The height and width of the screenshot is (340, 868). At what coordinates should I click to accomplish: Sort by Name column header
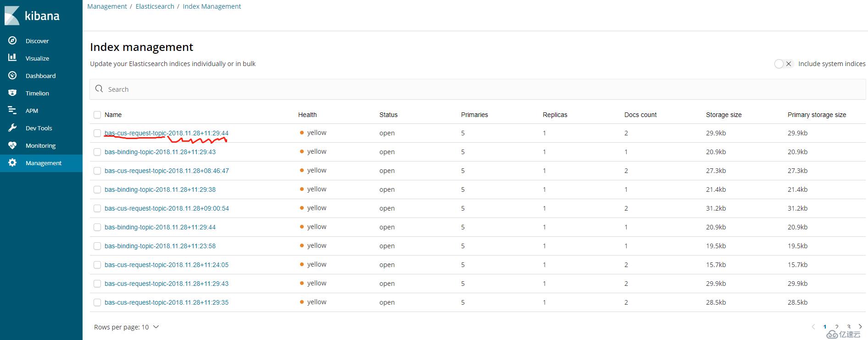[x=113, y=115]
